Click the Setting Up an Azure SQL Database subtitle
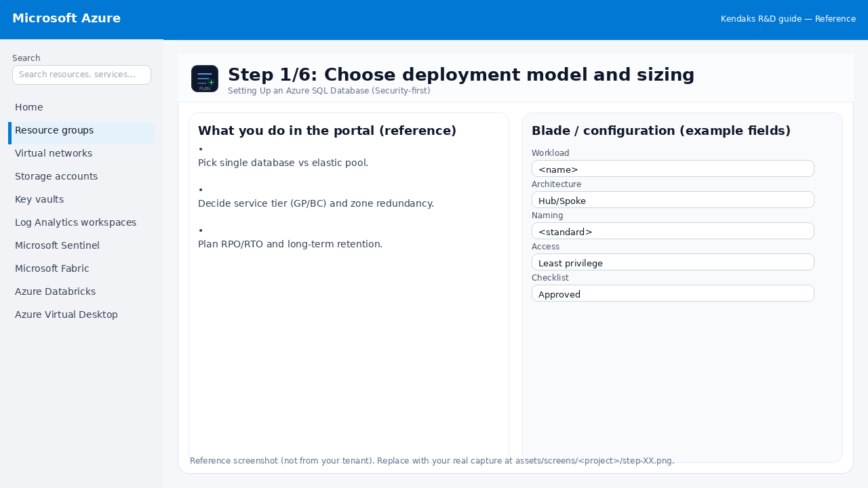Screen dimensions: 868x488 point(329,90)
